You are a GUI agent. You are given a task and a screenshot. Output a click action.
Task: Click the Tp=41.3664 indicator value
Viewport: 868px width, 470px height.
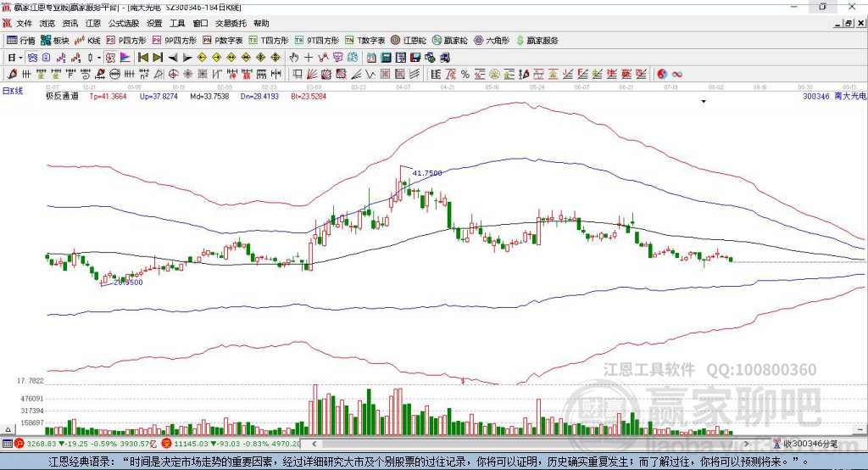point(108,97)
